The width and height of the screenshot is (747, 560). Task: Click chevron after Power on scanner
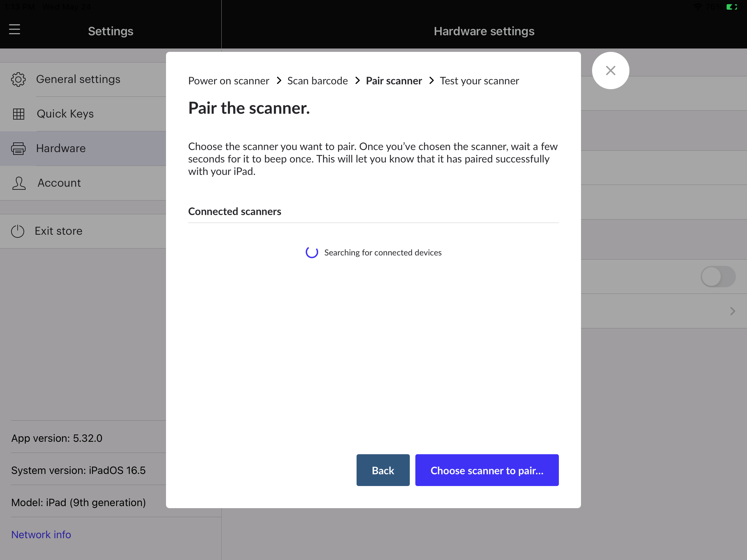(279, 81)
